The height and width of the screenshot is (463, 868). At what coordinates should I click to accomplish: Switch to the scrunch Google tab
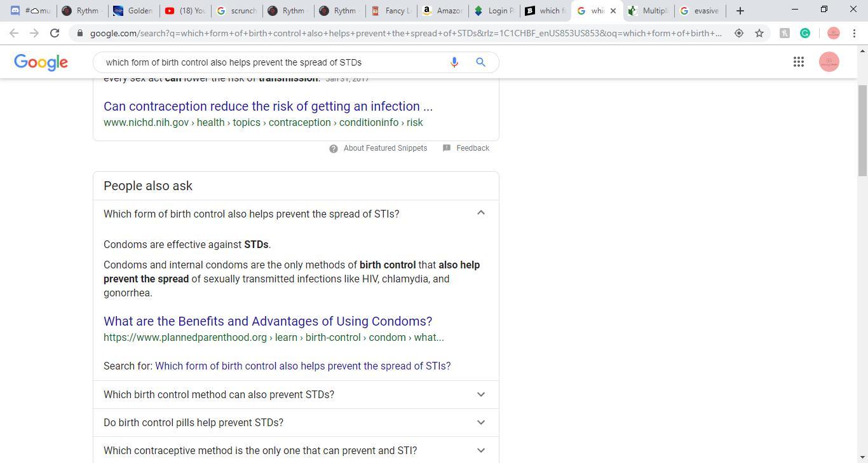point(236,11)
